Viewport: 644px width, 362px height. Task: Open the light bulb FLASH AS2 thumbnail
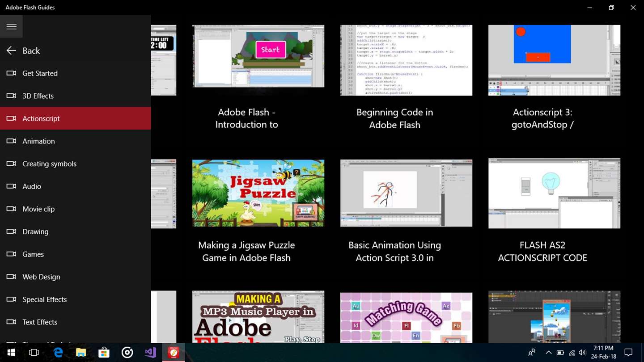coord(554,193)
